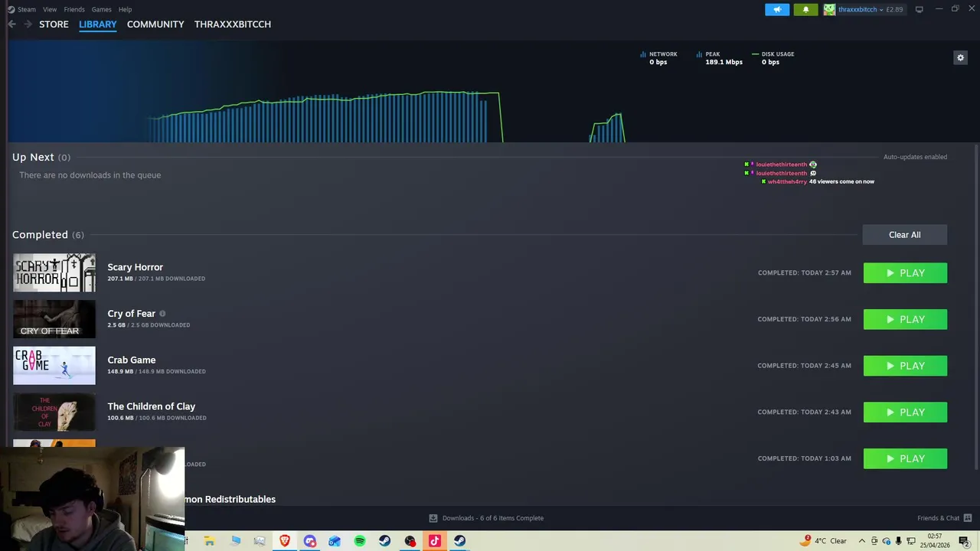Open Friends & Chat

click(x=938, y=518)
